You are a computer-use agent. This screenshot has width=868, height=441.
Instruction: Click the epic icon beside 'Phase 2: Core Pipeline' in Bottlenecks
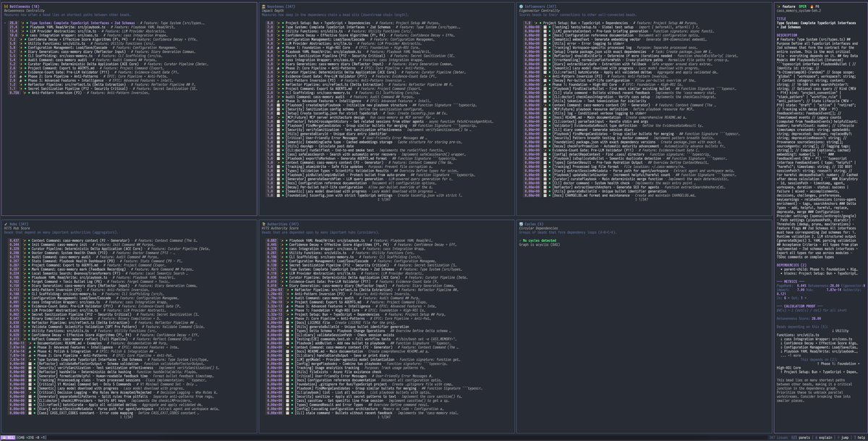point(20,77)
